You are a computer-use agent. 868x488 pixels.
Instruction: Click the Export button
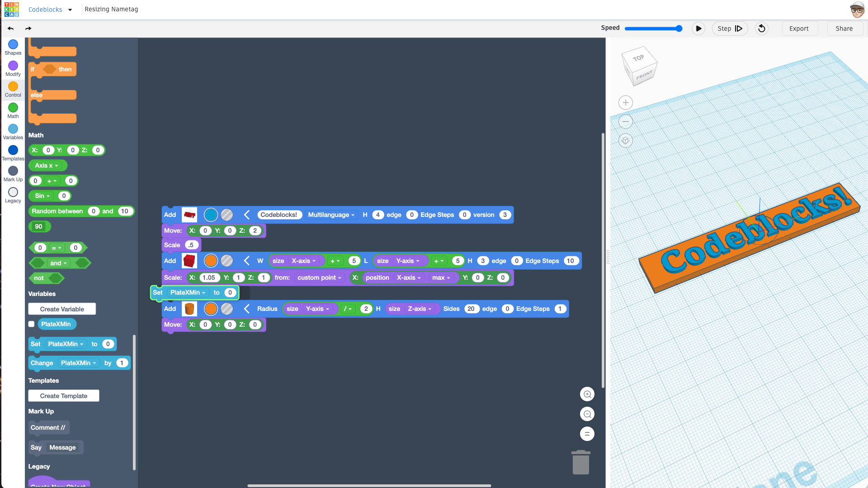coord(799,28)
